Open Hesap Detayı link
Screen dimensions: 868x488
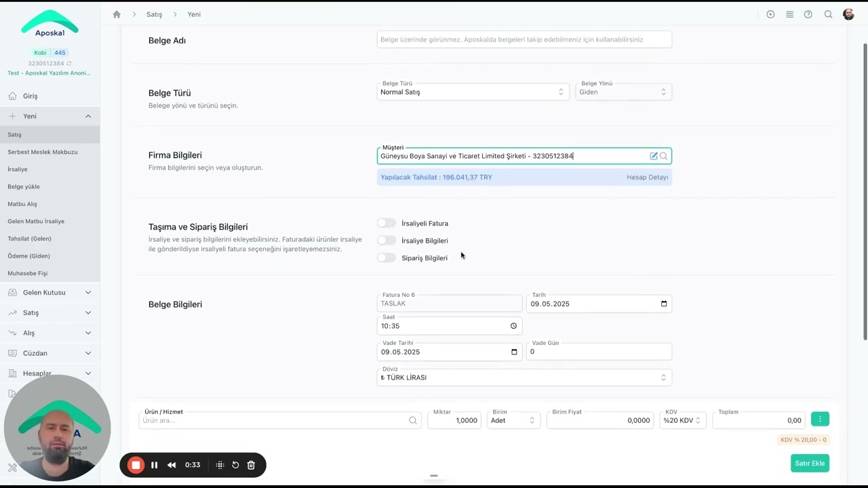click(x=648, y=177)
